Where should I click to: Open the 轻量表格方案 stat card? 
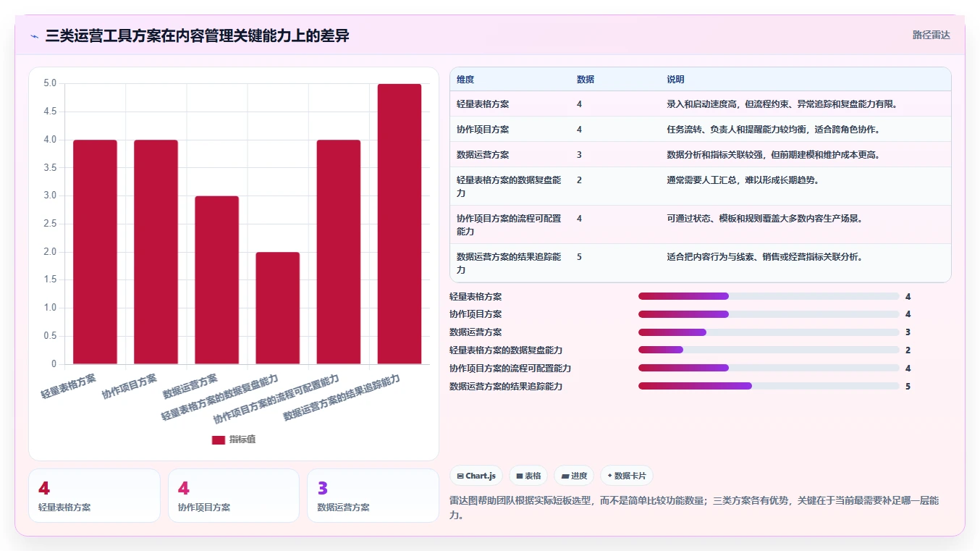[x=94, y=495]
